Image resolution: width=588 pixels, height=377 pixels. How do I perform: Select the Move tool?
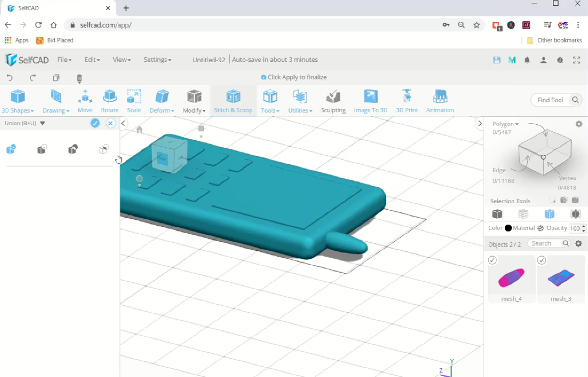tap(85, 101)
